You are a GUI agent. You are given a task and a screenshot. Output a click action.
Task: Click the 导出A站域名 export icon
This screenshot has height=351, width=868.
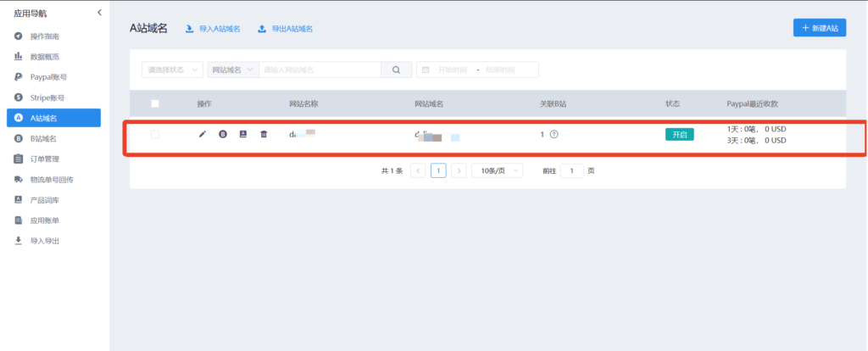tap(262, 29)
